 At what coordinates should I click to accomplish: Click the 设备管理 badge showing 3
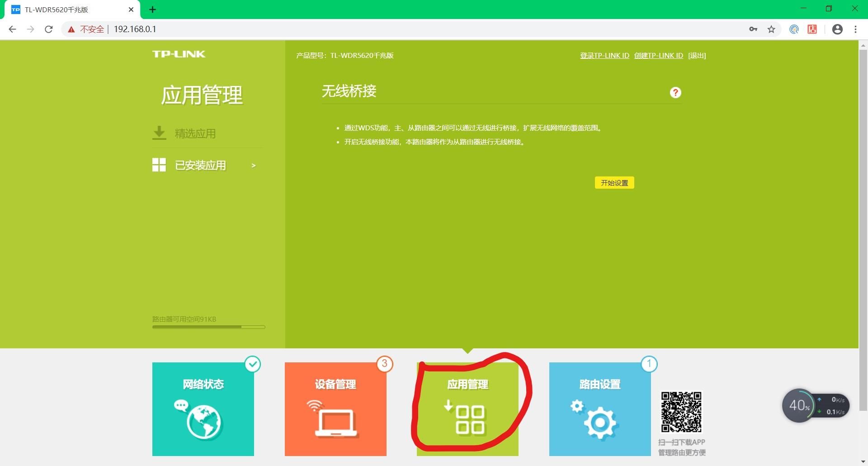(x=385, y=364)
